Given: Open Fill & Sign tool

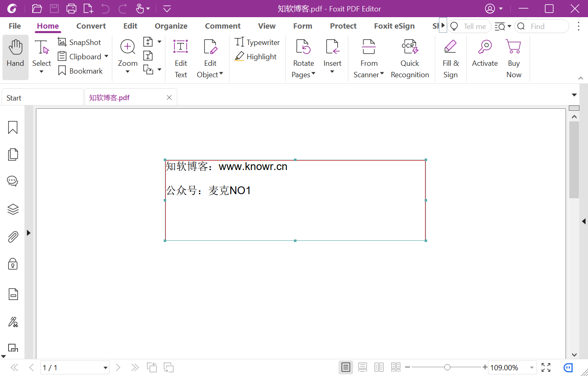Looking at the screenshot, I should click(450, 58).
